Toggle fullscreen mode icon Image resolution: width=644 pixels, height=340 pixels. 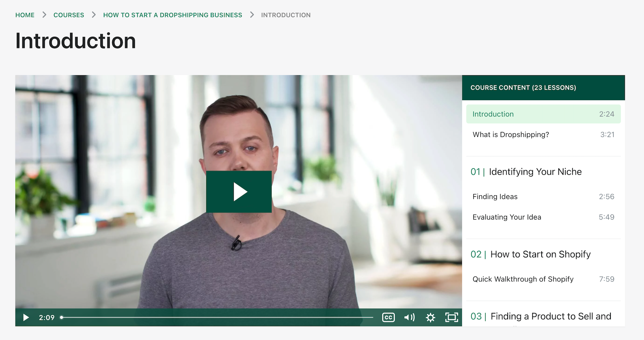[x=452, y=317]
